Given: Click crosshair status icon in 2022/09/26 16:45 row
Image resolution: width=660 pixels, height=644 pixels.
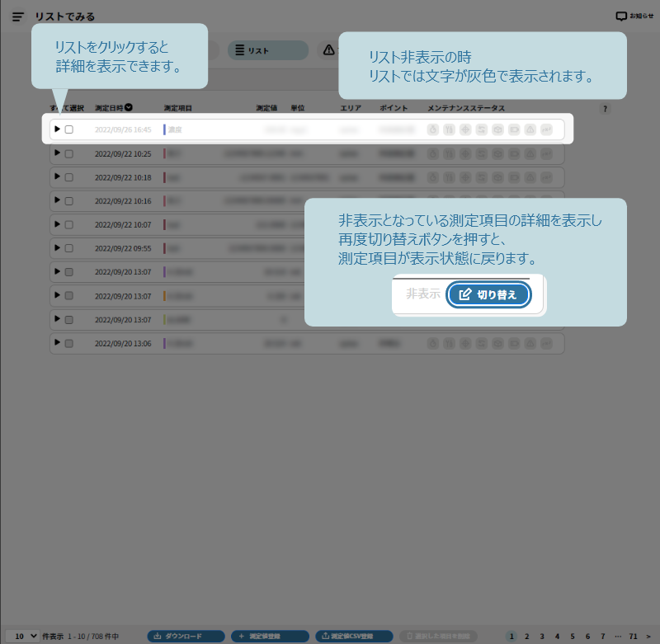Looking at the screenshot, I should point(465,129).
